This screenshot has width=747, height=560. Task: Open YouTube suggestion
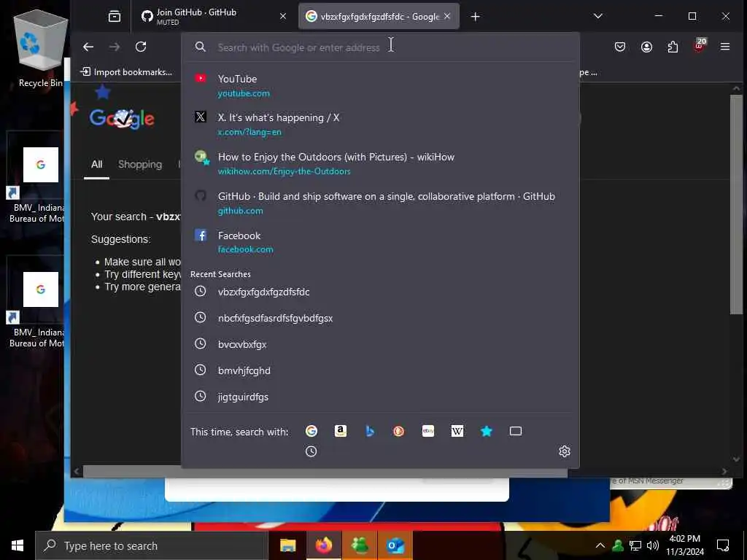pos(380,85)
